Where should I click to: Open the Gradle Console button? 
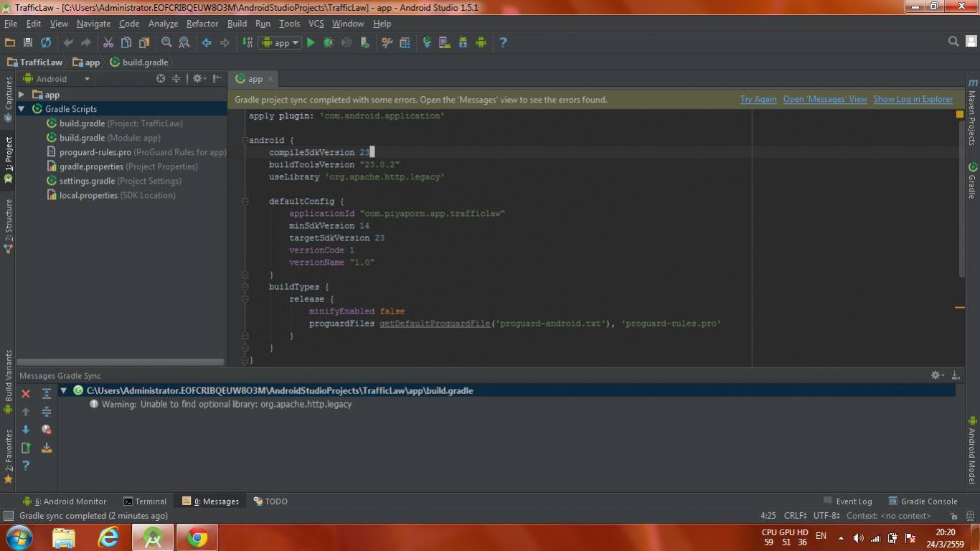(923, 501)
